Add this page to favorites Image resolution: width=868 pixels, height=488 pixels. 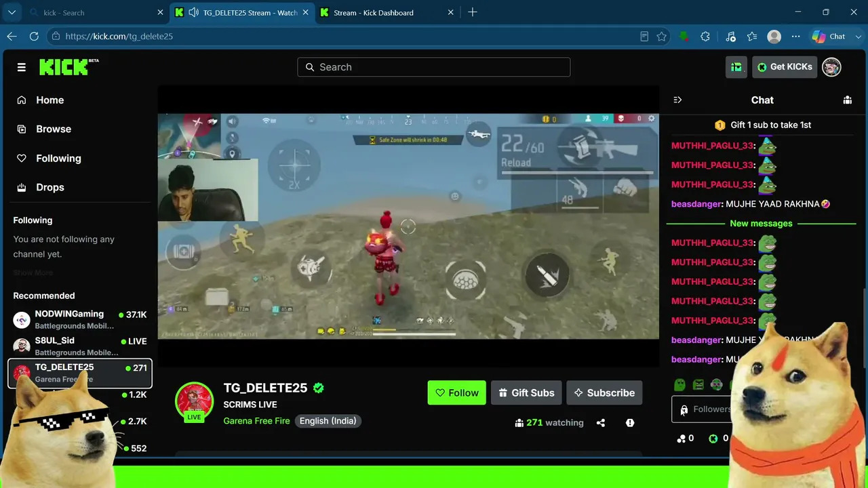point(662,37)
